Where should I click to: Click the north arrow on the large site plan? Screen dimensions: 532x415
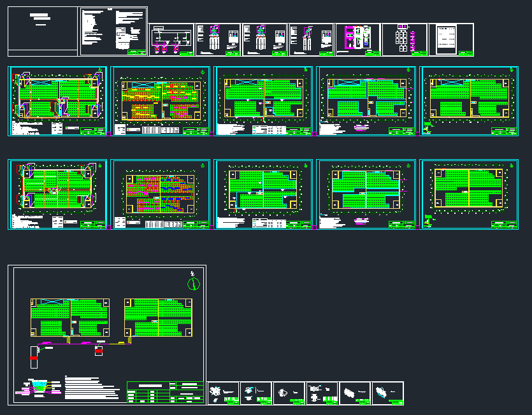194,283
